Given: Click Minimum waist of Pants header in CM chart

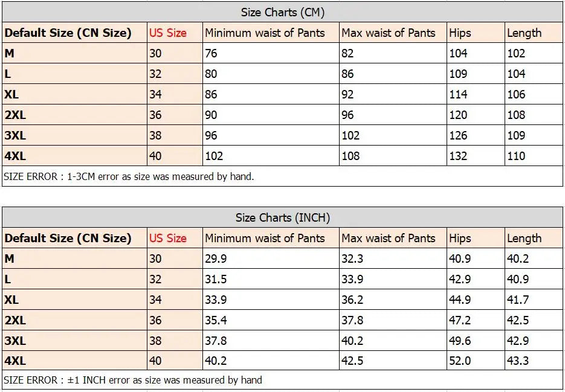Looking at the screenshot, I should [265, 33].
